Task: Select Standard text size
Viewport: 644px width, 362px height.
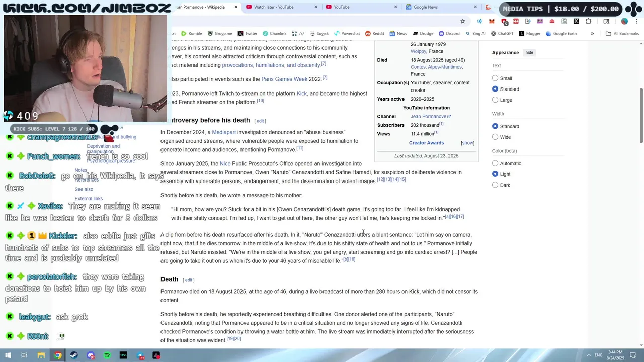Action: (x=495, y=89)
